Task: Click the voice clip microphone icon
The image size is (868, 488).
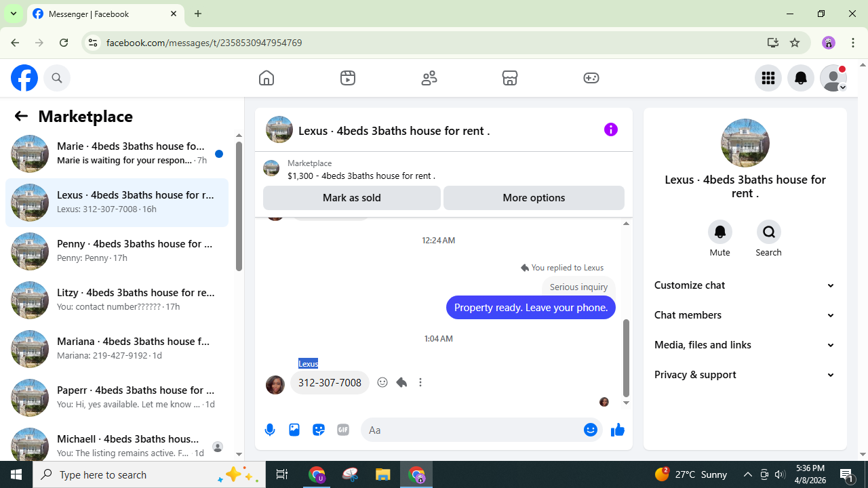Action: tap(270, 430)
